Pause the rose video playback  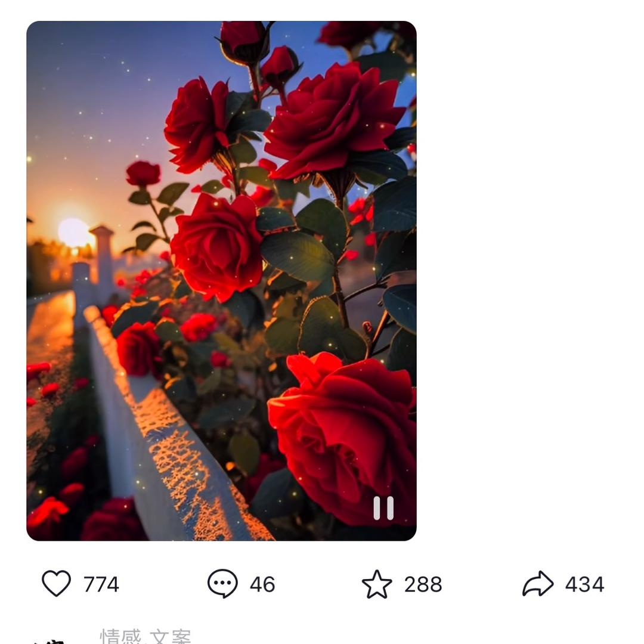click(383, 508)
